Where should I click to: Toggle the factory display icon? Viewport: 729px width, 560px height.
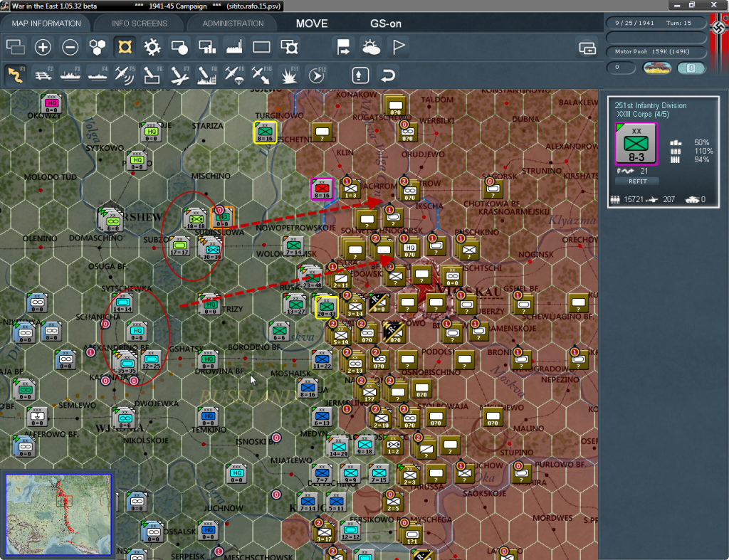pos(234,47)
